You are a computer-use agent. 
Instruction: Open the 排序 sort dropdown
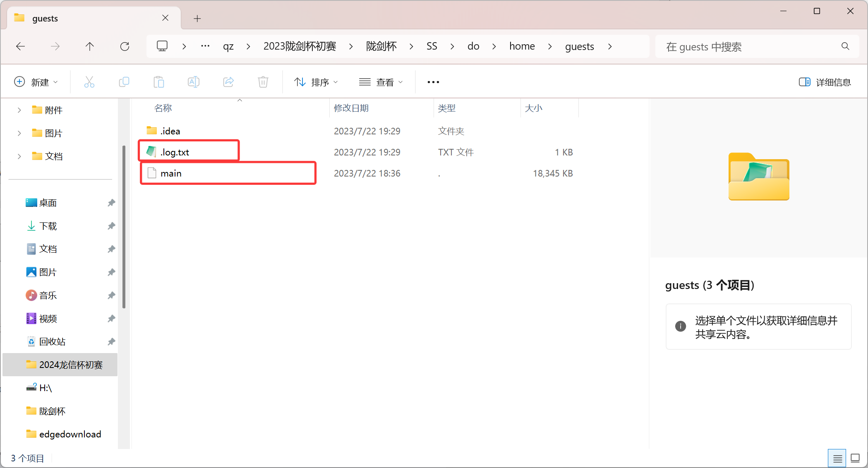[316, 82]
